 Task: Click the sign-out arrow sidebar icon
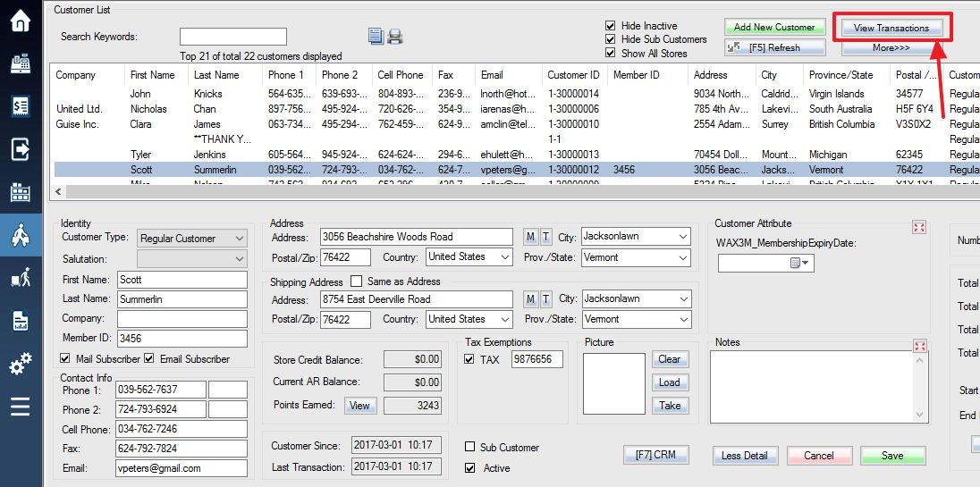20,149
